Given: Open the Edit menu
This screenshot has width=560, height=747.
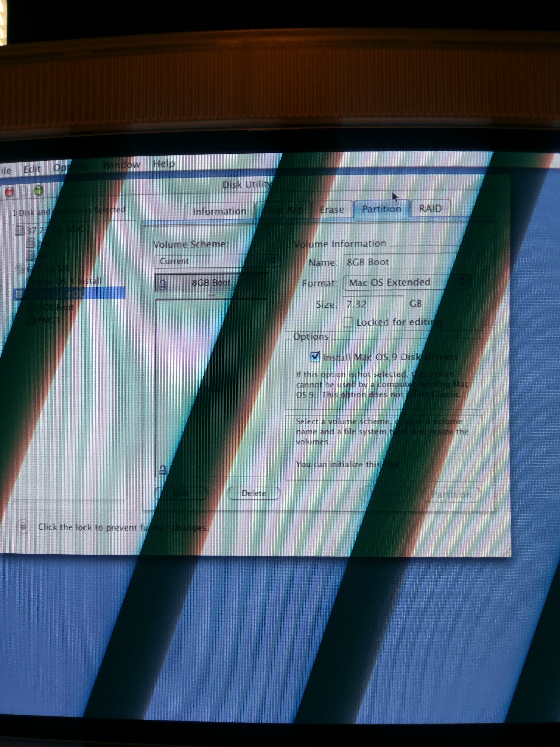Looking at the screenshot, I should (32, 168).
